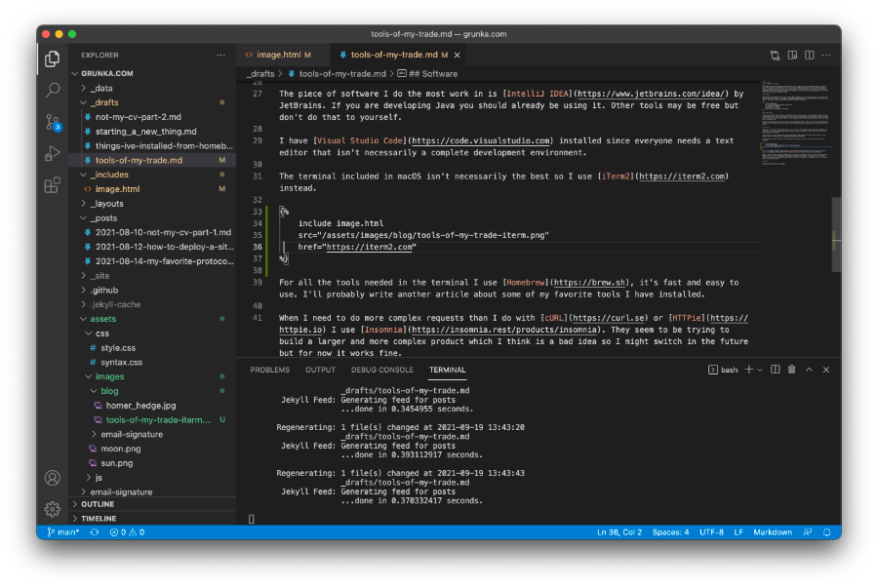Image resolution: width=878 pixels, height=588 pixels.
Task: Split the terminal icon
Action: (775, 370)
